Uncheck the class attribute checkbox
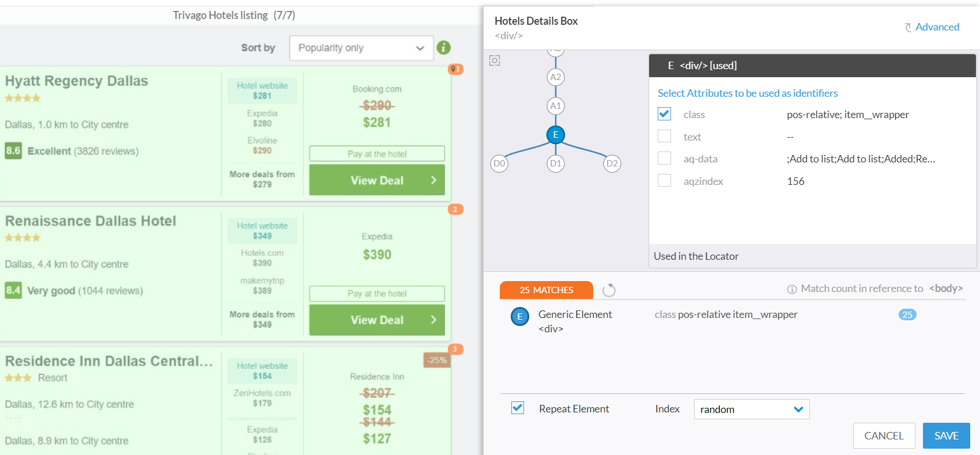The height and width of the screenshot is (455, 980). tap(665, 114)
